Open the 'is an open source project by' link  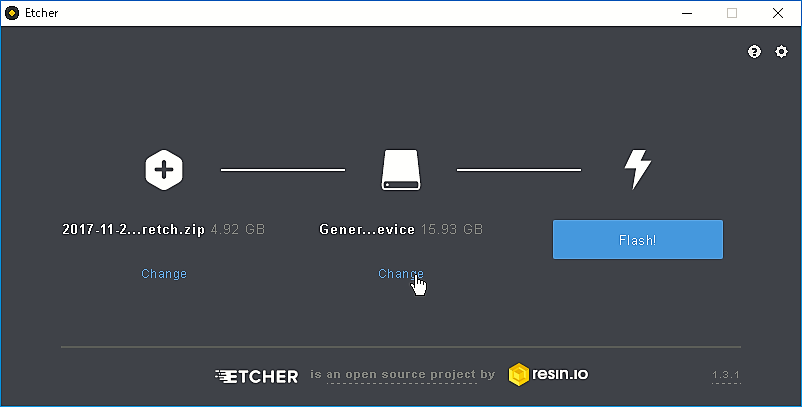click(x=403, y=375)
